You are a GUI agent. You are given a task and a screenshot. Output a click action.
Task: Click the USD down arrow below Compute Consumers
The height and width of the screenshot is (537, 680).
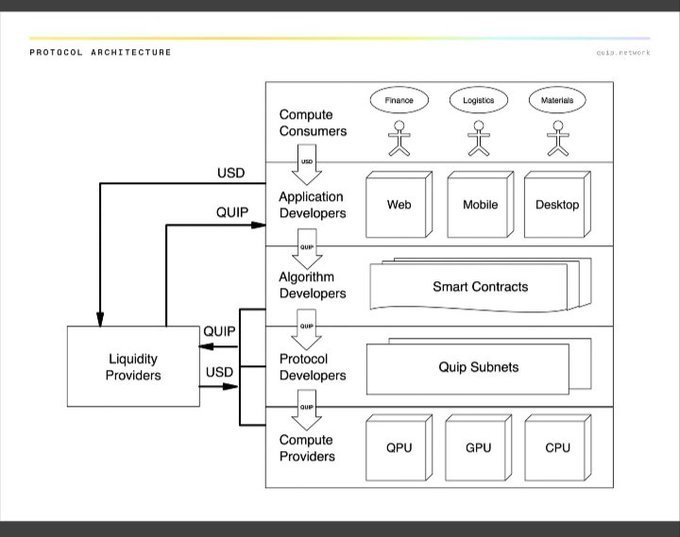coord(307,165)
